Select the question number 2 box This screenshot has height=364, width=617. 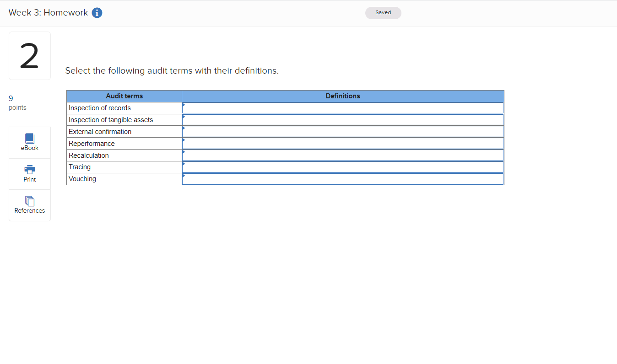[x=29, y=55]
